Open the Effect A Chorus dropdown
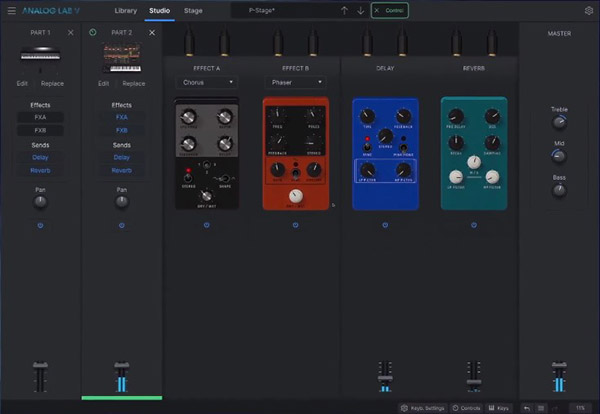Image resolution: width=600 pixels, height=414 pixels. coord(206,82)
